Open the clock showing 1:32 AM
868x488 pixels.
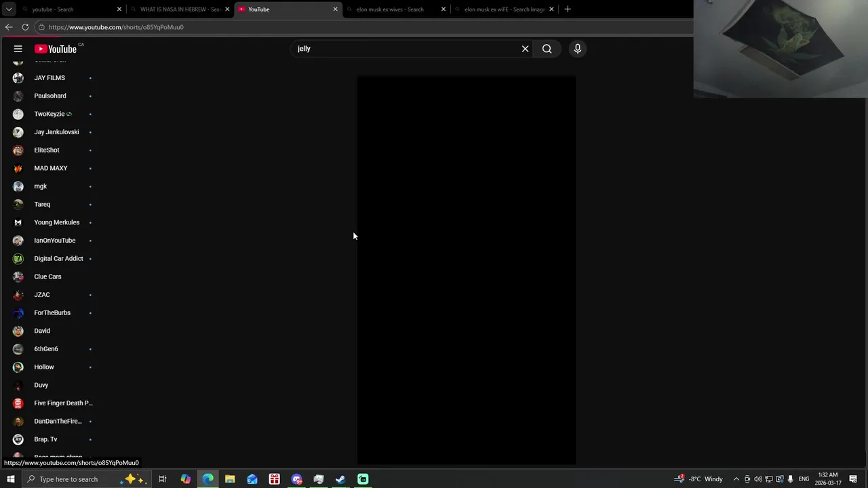829,479
